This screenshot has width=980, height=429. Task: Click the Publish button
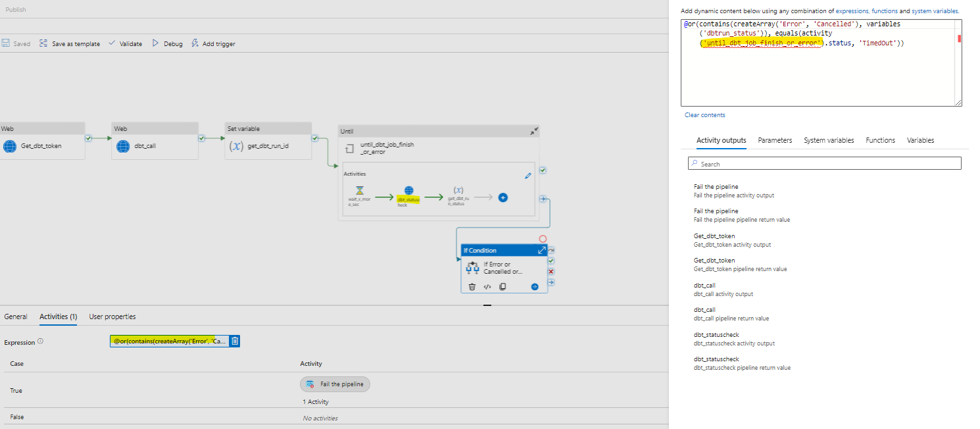[16, 10]
